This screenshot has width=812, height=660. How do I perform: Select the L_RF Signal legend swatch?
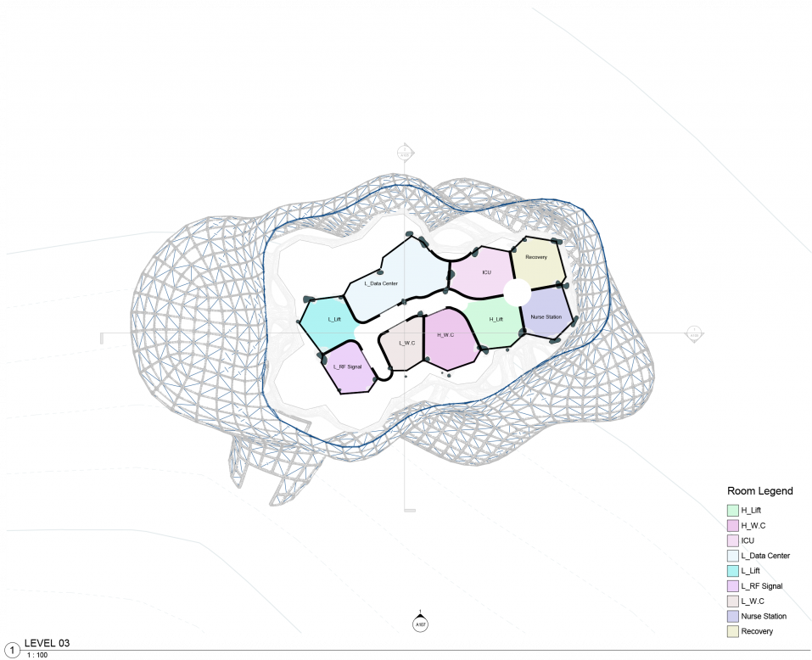point(733,586)
